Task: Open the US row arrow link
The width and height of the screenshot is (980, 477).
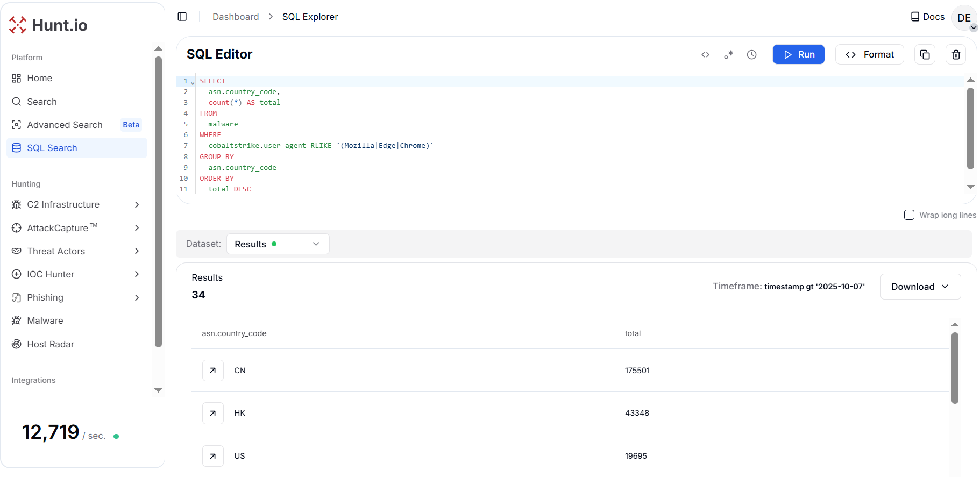Action: (213, 456)
